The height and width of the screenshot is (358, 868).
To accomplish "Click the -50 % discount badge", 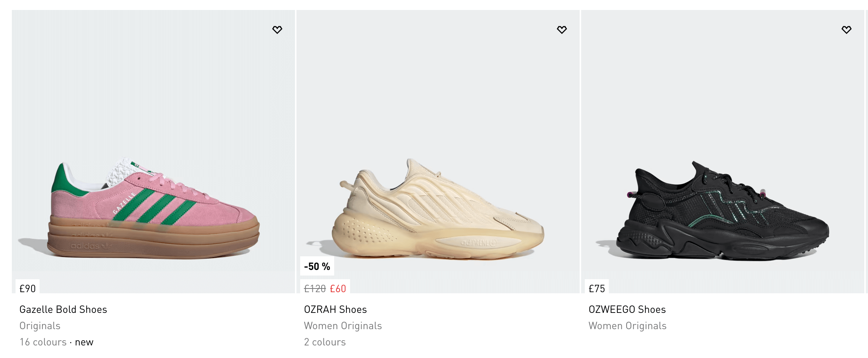I will pos(317,266).
